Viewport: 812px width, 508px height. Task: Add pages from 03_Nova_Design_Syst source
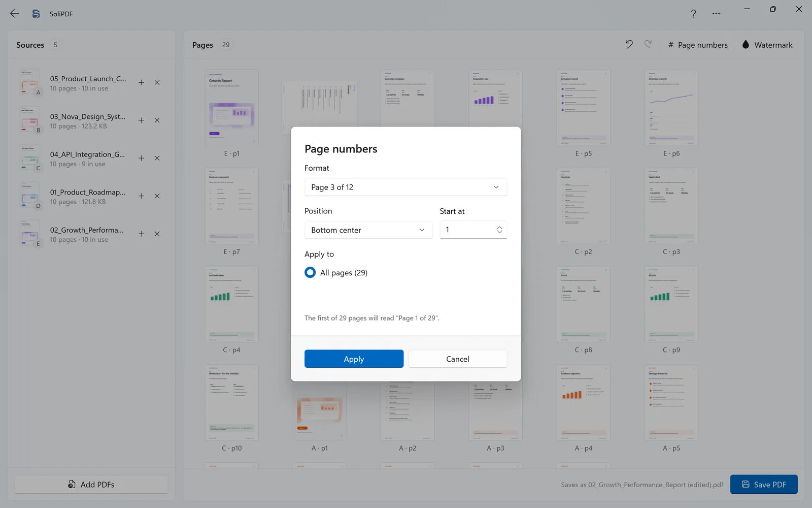(141, 120)
